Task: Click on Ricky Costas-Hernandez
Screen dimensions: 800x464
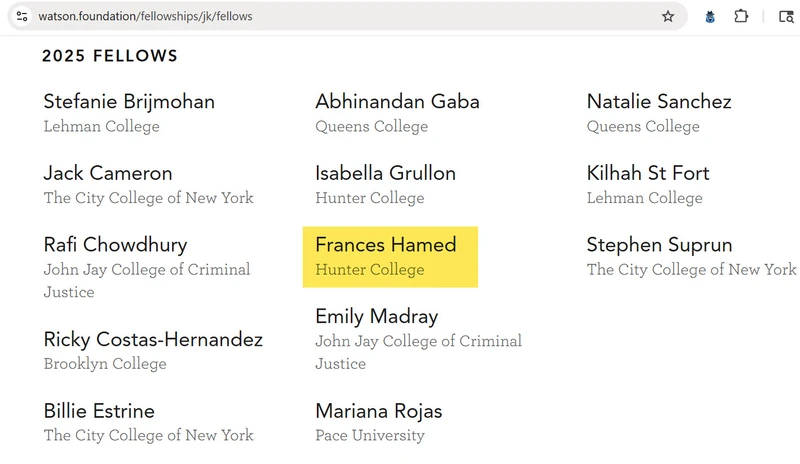Action: pyautogui.click(x=153, y=340)
